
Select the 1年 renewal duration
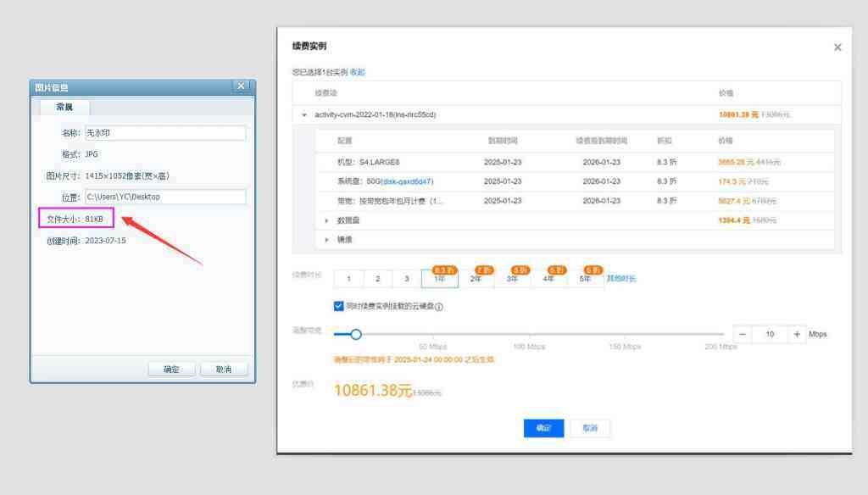pyautogui.click(x=439, y=279)
